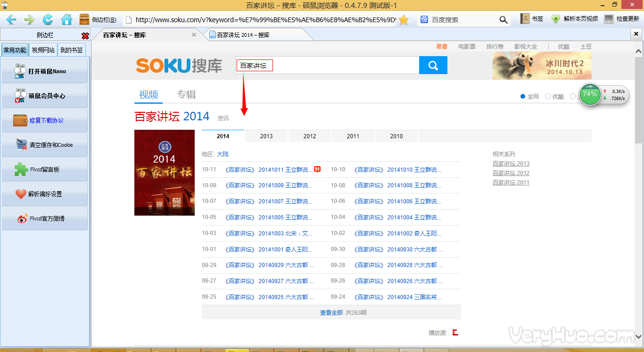Open the 影视大全 top link
Screen dimensions: 644x352
pos(526,47)
